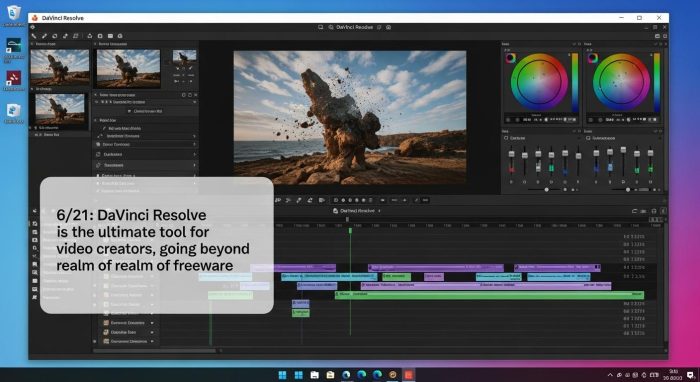Click the link chain icon in top toolbar
The height and width of the screenshot is (382, 700).
coord(65,36)
